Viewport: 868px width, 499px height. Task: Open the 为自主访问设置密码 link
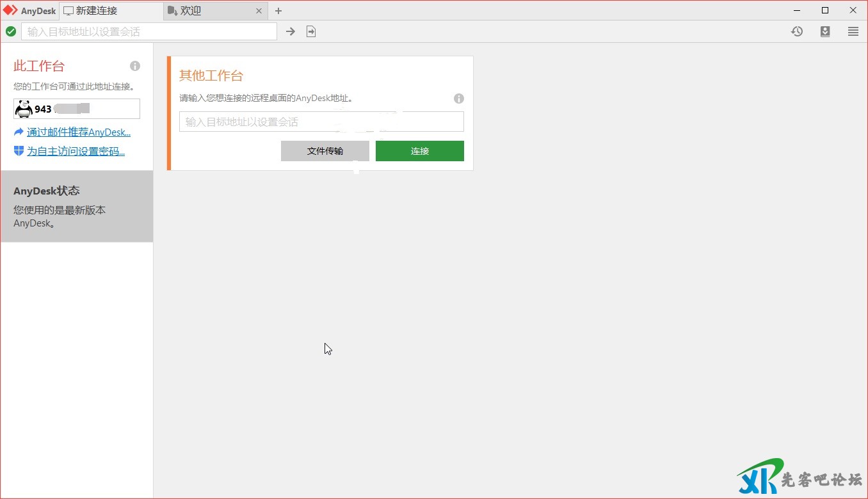click(76, 152)
